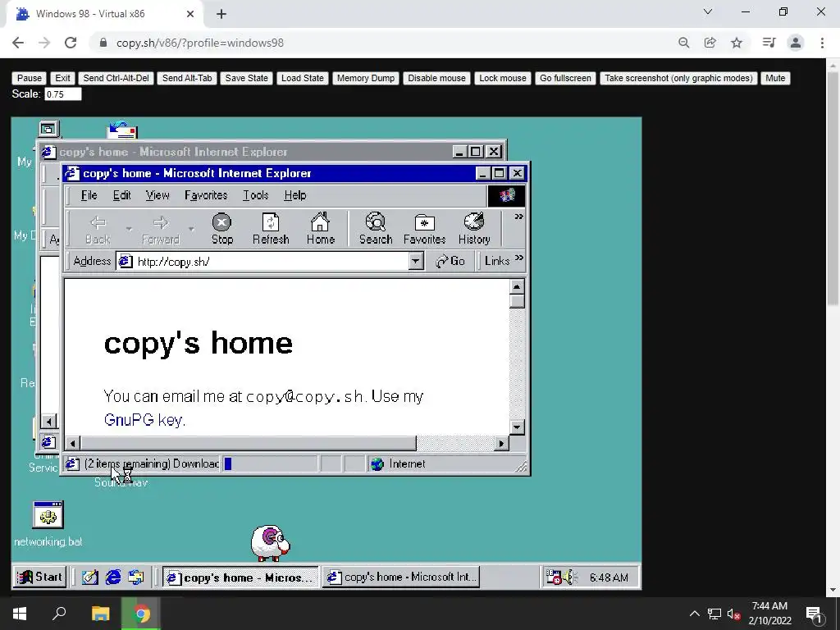
Task: Open the Back button history dropdown arrow
Action: pyautogui.click(x=129, y=230)
